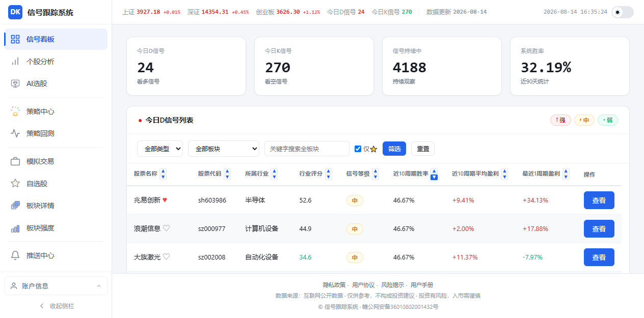Click the DK logo icon

tap(15, 12)
